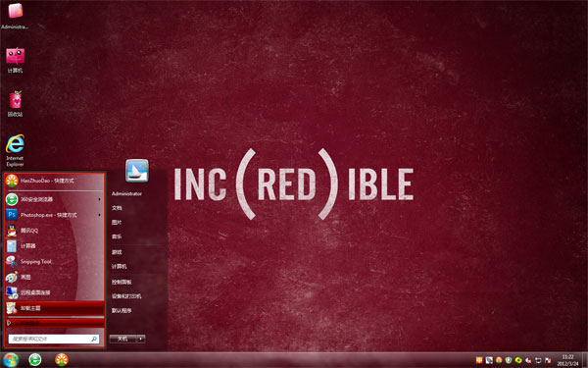Open 控制面板 Control Panel link
Screen dimensions: 588x368
pos(122,282)
